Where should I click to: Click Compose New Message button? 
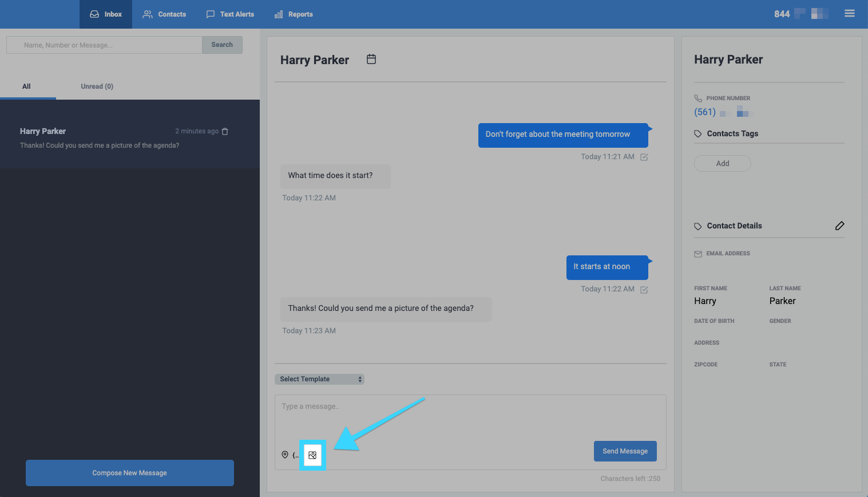(130, 473)
